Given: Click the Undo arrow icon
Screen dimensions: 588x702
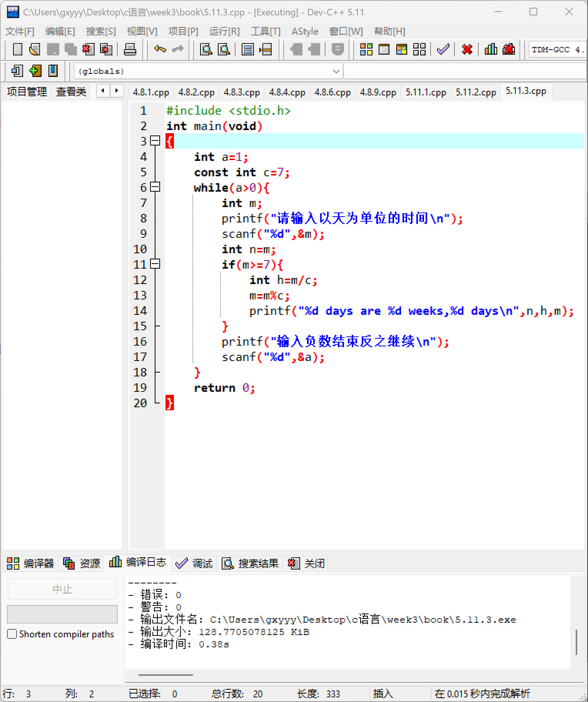Looking at the screenshot, I should 160,49.
